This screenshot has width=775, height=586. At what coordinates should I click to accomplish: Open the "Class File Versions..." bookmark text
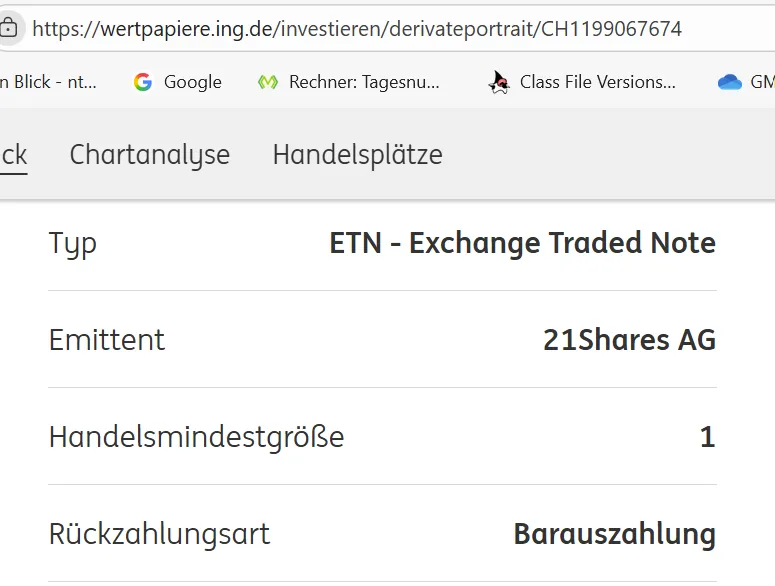pos(597,82)
